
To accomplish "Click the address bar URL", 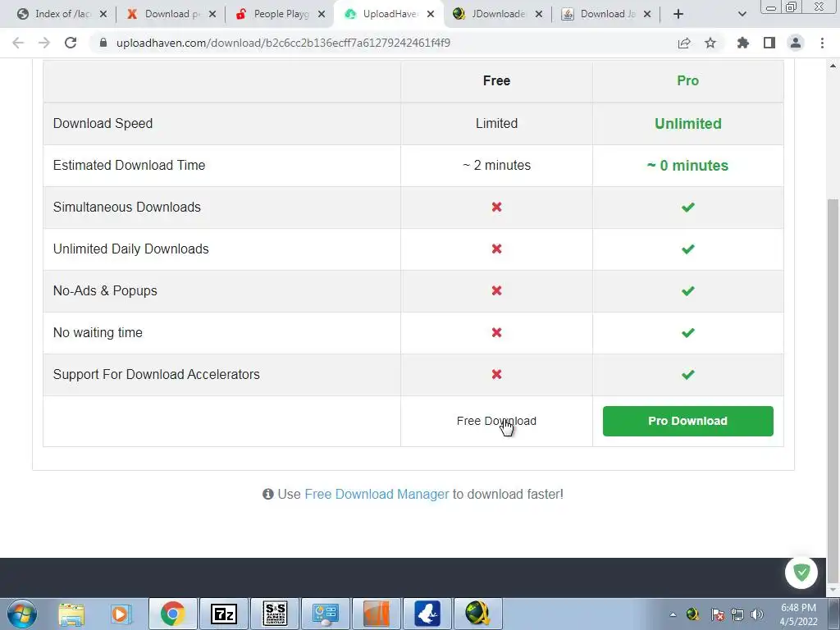I will coord(283,43).
